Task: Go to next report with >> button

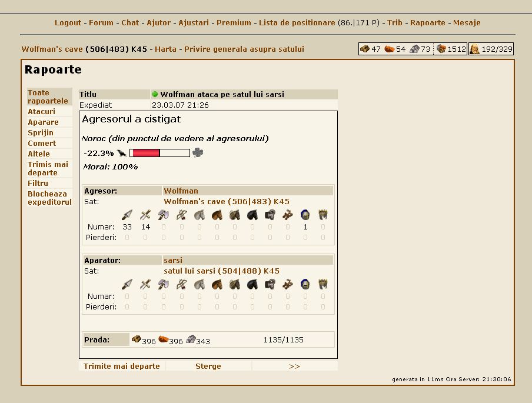Action: pyautogui.click(x=294, y=366)
